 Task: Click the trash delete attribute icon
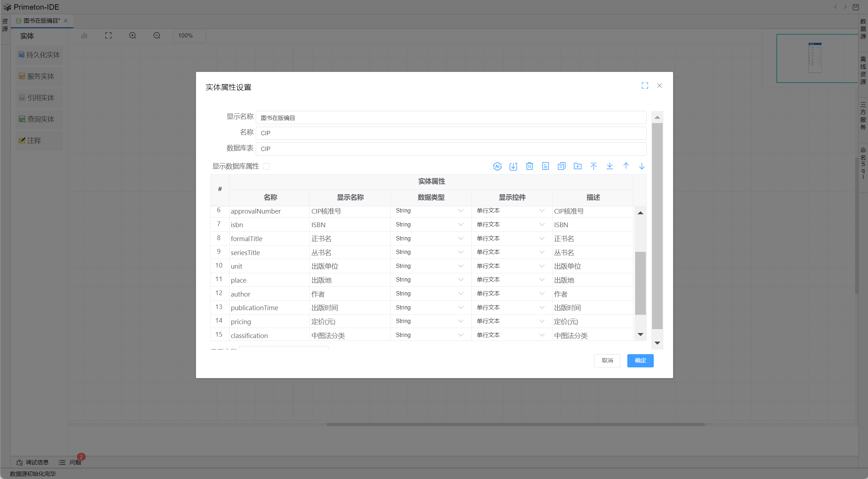click(x=529, y=166)
